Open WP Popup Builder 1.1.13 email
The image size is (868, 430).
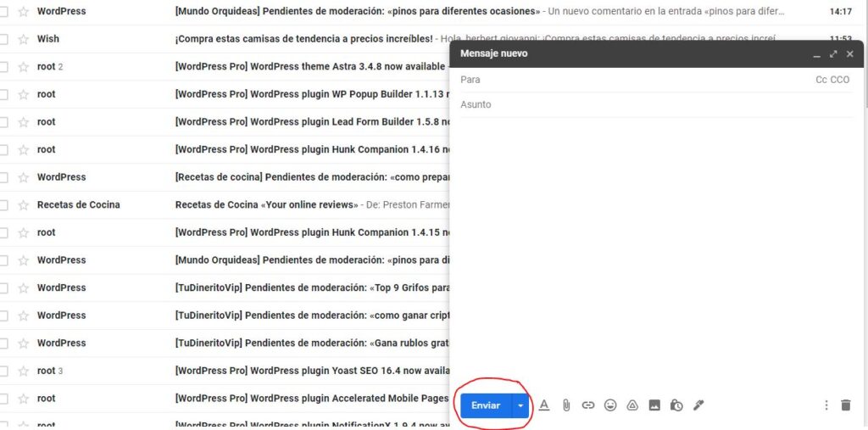(x=312, y=94)
